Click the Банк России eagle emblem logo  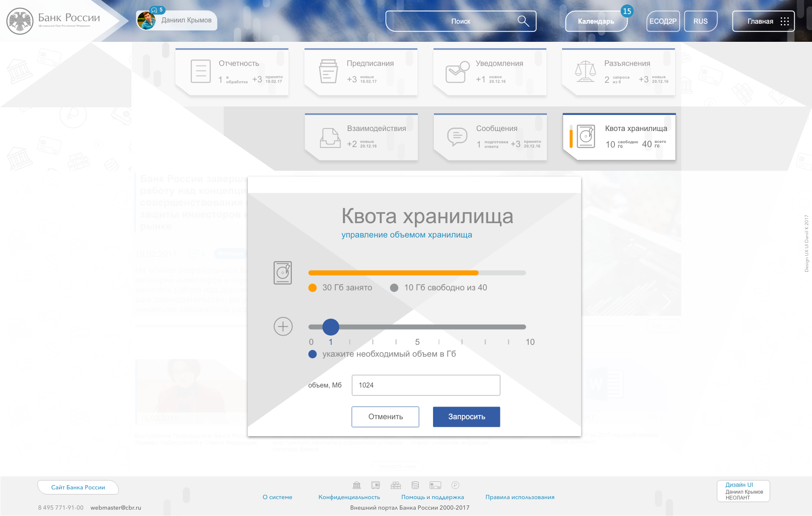[x=20, y=21]
